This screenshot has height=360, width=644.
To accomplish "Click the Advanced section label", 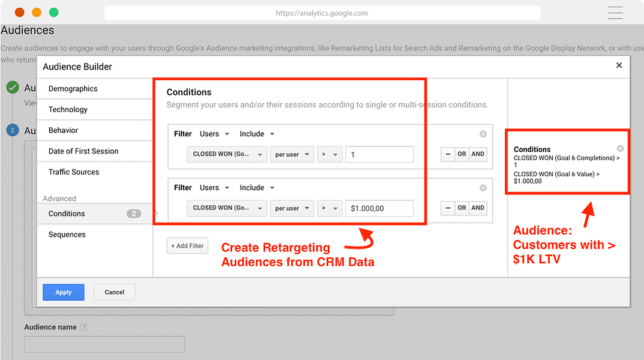I will click(59, 199).
